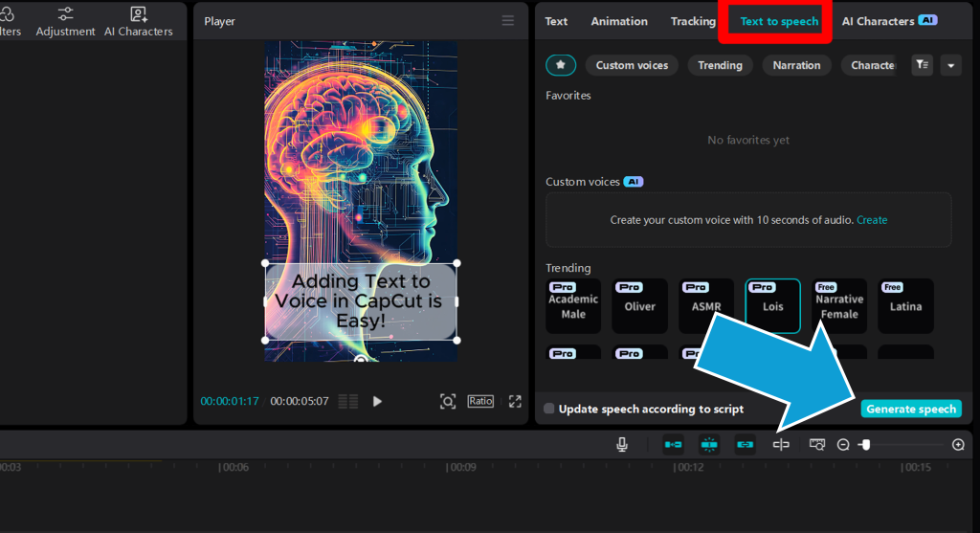Select the Narrative Female voice
The height and width of the screenshot is (533, 980).
[838, 306]
